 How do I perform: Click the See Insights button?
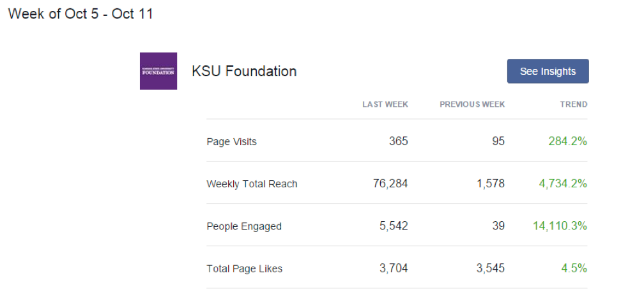(548, 71)
